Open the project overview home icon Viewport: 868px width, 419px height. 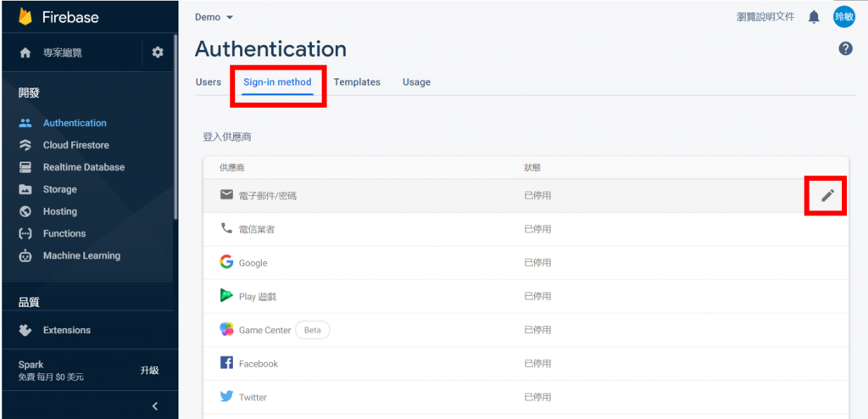25,53
